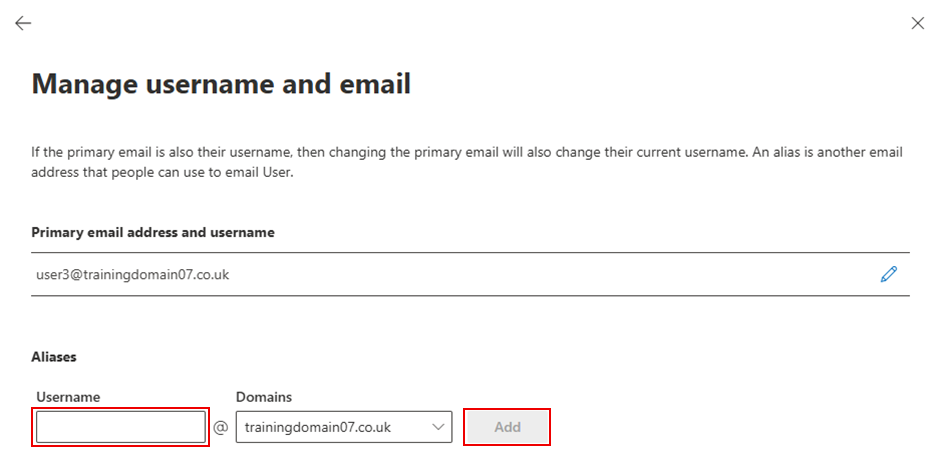The image size is (940, 454).
Task: Close the Manage username and email panel
Action: coord(917,23)
